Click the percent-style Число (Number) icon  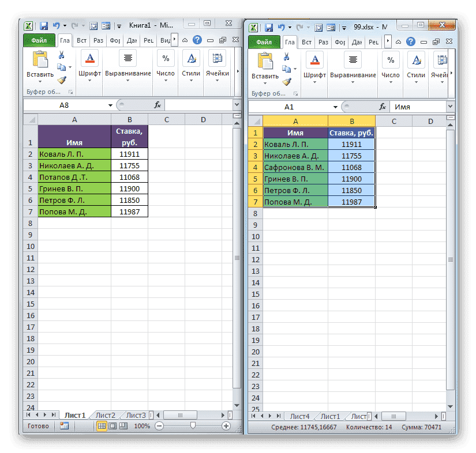point(166,57)
